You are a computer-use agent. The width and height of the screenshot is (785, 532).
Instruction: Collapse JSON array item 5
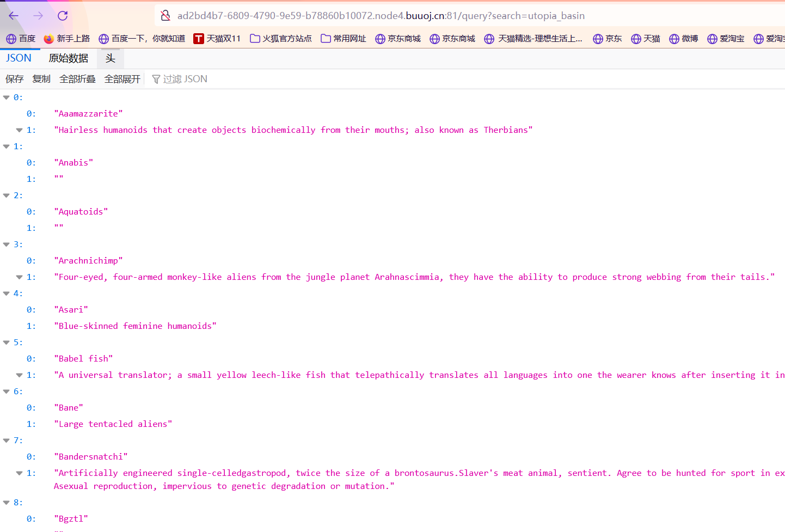pyautogui.click(x=7, y=343)
